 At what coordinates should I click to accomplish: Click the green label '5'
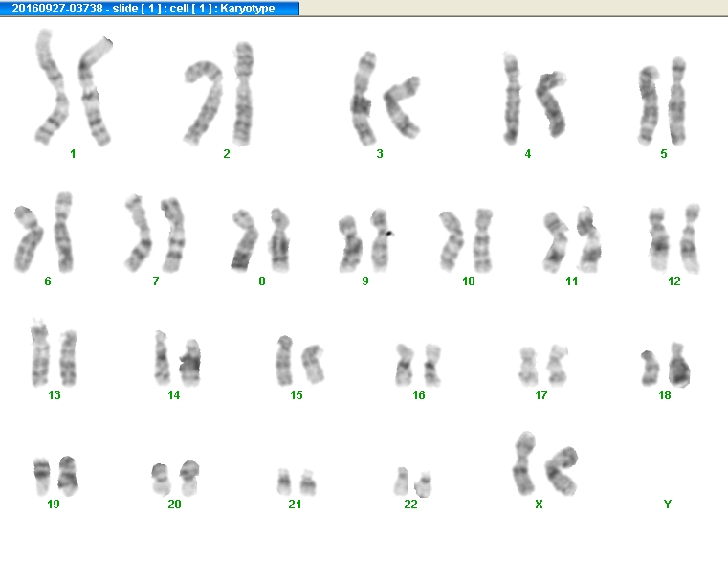pos(664,154)
